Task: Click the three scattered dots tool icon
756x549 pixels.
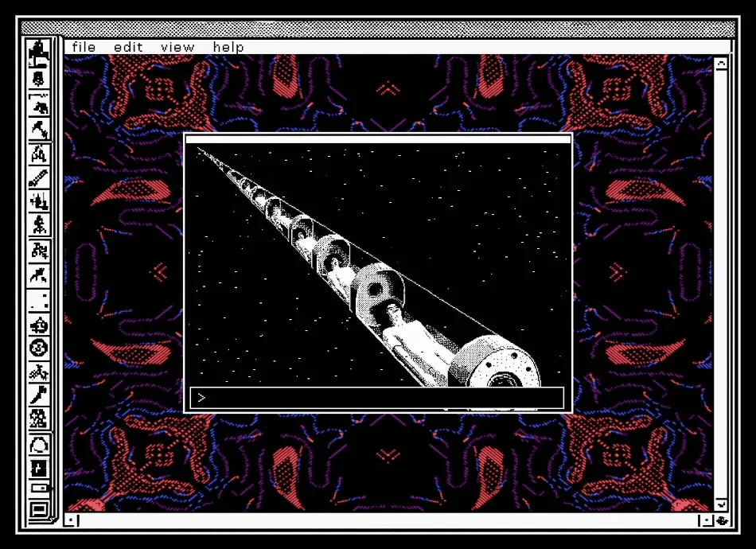Action: point(39,302)
